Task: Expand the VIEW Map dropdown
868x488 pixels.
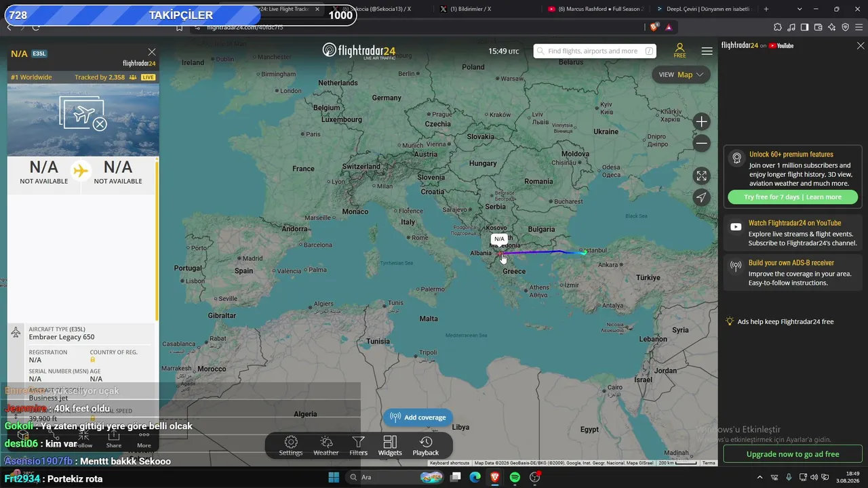Action: (x=681, y=75)
